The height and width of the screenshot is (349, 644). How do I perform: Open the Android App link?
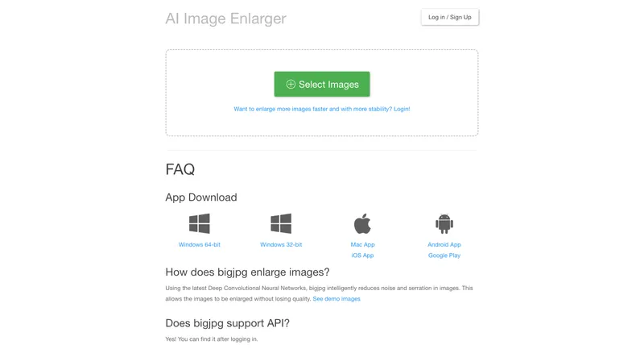click(x=444, y=244)
